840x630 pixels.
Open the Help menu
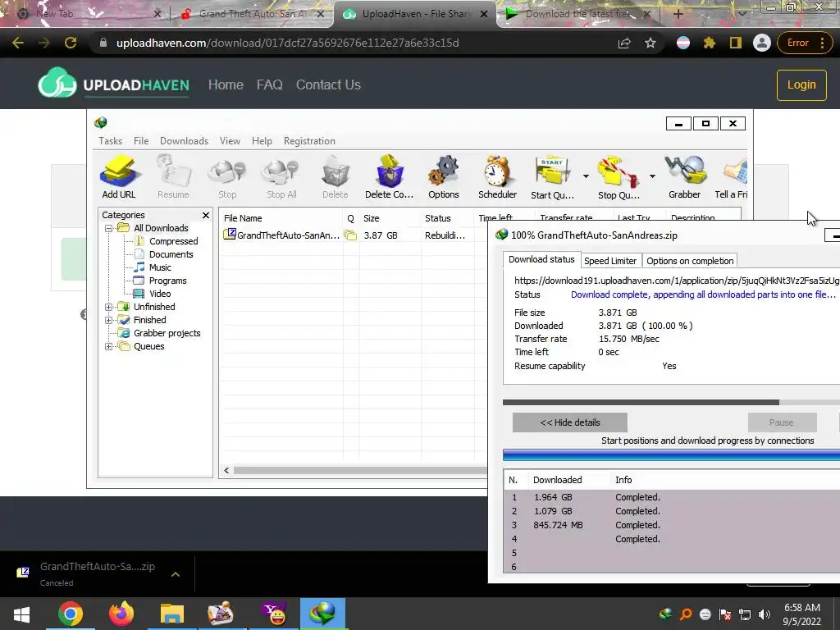pos(262,141)
